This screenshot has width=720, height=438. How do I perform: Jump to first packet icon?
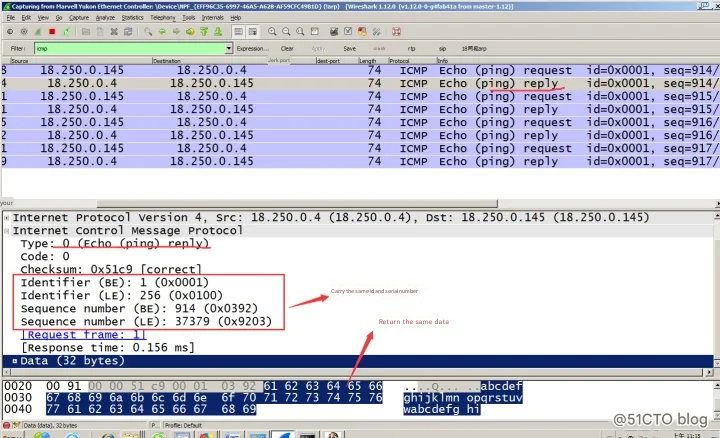click(204, 32)
